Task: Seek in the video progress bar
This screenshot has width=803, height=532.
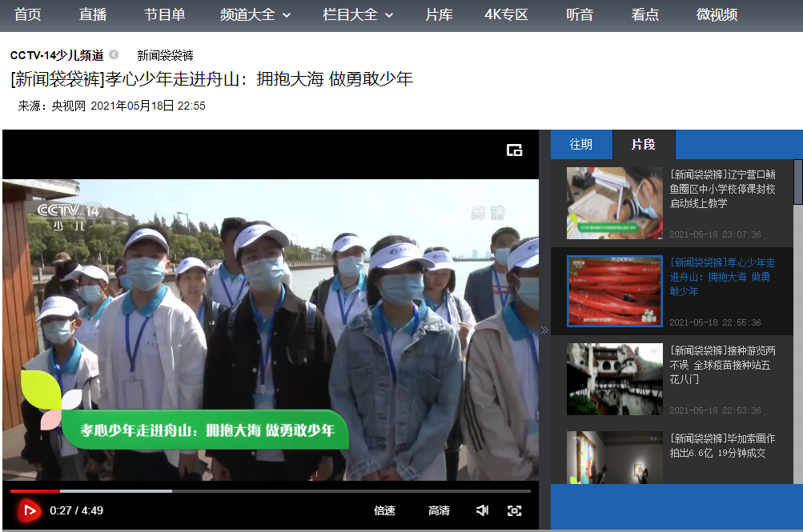Action: [x=271, y=491]
